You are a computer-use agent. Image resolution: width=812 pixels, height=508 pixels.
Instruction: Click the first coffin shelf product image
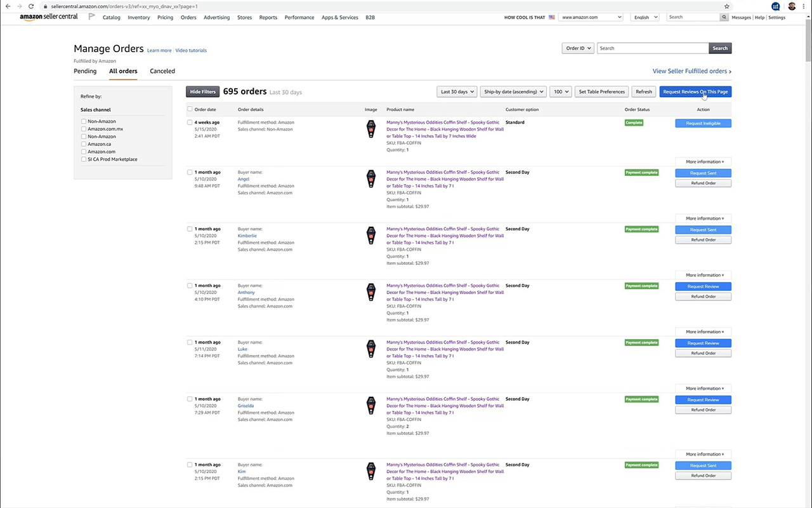(x=370, y=128)
